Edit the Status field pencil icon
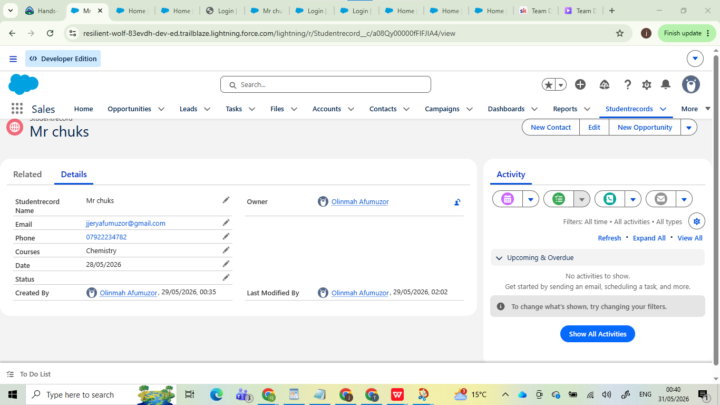The image size is (720, 405). (x=226, y=278)
